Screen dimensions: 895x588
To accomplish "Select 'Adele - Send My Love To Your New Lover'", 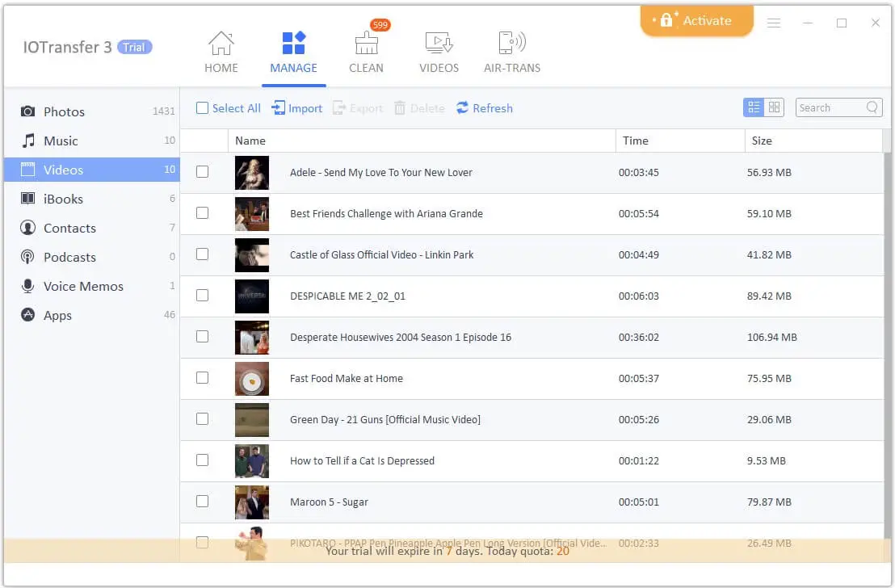I will coord(380,172).
